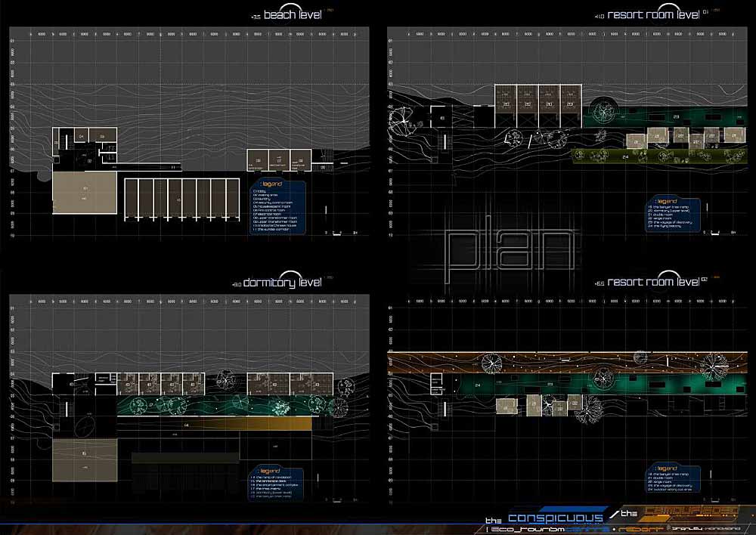Click the 'conspicuous' blue title text at bottom

pos(556,518)
